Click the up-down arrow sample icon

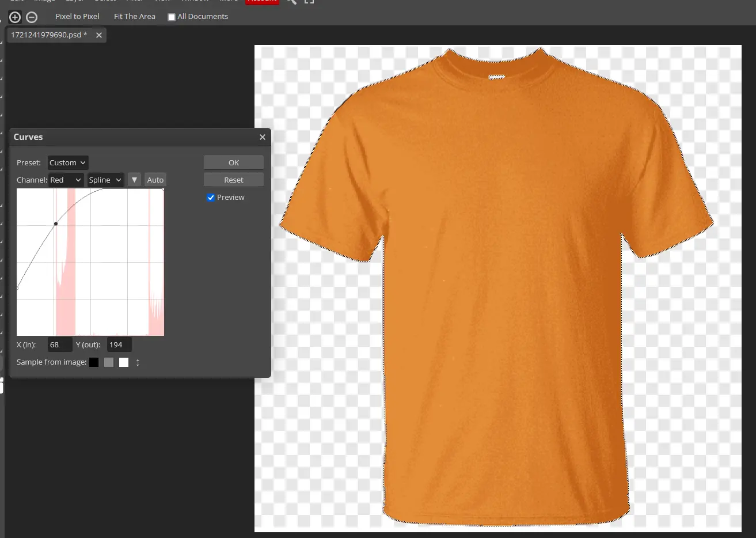[138, 362]
